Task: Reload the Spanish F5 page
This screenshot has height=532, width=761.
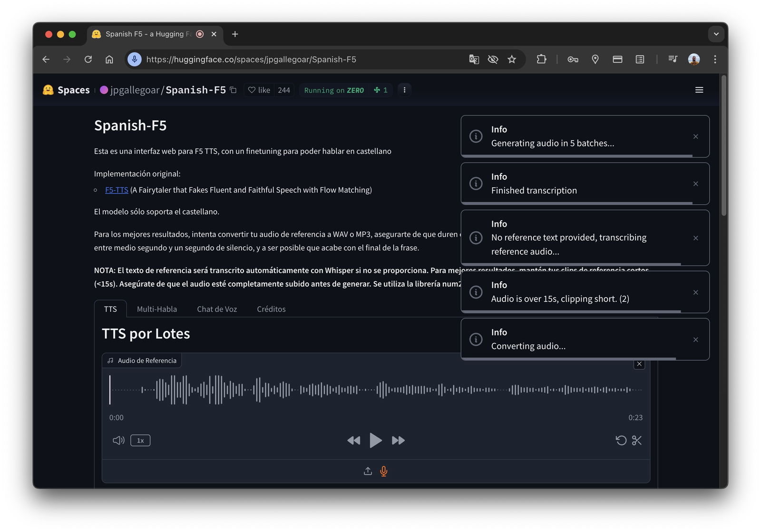Action: 88,59
